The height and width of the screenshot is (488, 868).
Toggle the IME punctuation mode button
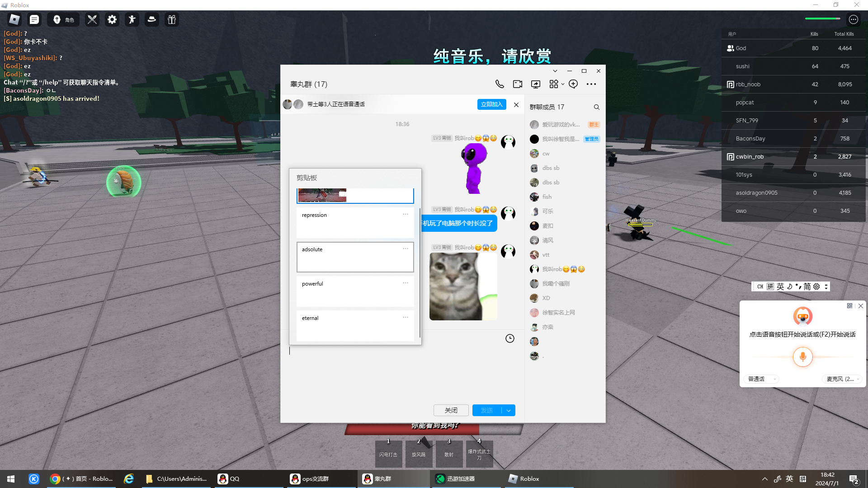[x=798, y=286]
